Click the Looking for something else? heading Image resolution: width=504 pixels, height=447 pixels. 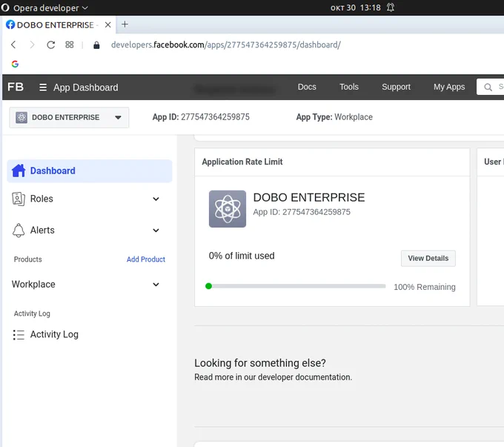(x=260, y=363)
